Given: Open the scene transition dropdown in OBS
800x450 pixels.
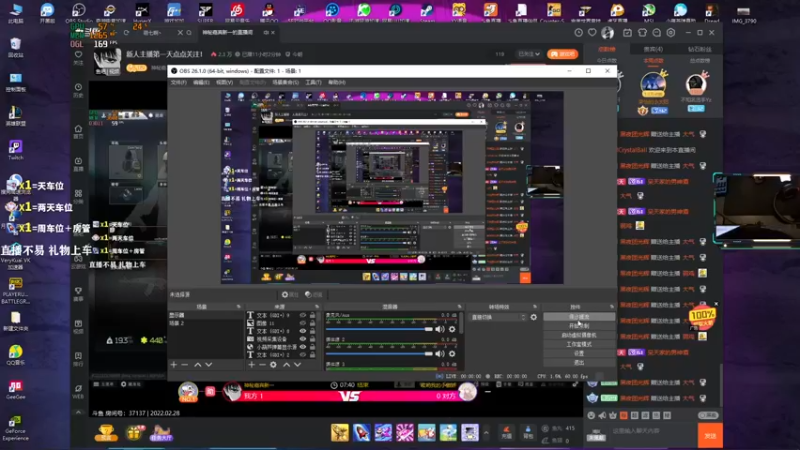Looking at the screenshot, I should [498, 317].
